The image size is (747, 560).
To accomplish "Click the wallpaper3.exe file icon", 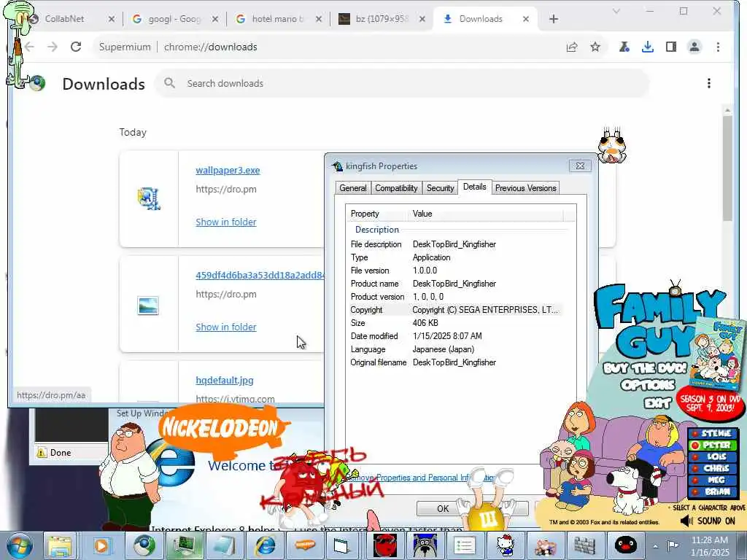I will (149, 198).
